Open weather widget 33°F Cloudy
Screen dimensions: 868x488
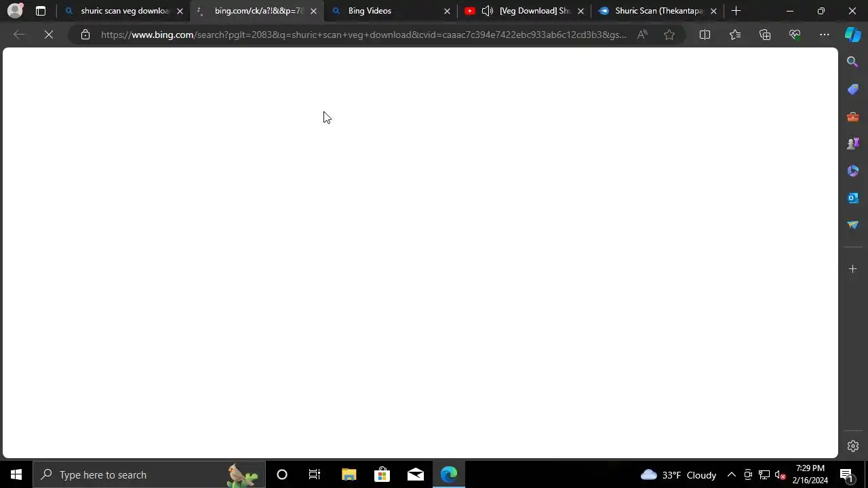tap(678, 474)
